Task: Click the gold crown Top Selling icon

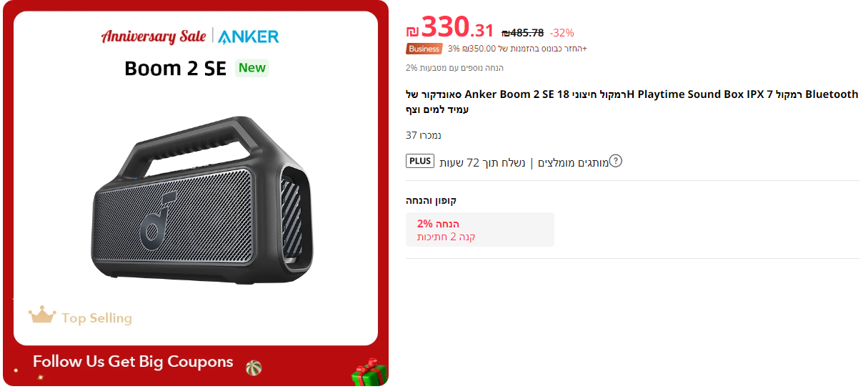Action: [x=42, y=315]
